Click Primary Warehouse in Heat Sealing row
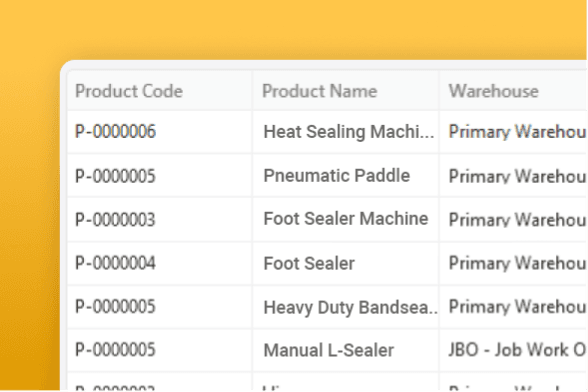This screenshot has width=588, height=392. (518, 132)
